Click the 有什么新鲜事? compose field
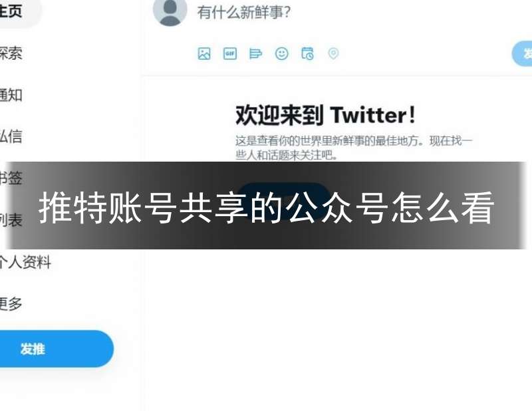 pyautogui.click(x=243, y=12)
